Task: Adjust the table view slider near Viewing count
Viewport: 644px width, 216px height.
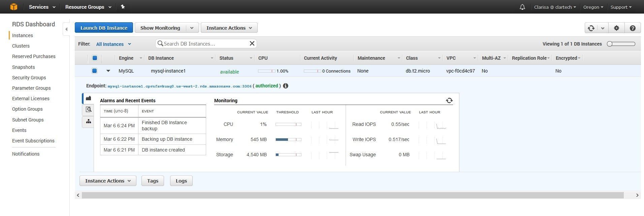Action: tap(621, 44)
